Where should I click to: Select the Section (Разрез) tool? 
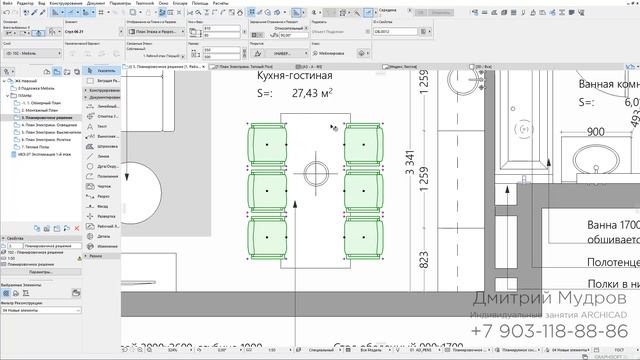pos(102,196)
